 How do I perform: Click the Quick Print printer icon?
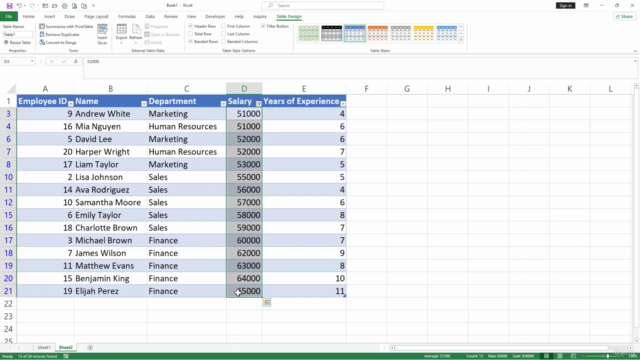[x=64, y=6]
